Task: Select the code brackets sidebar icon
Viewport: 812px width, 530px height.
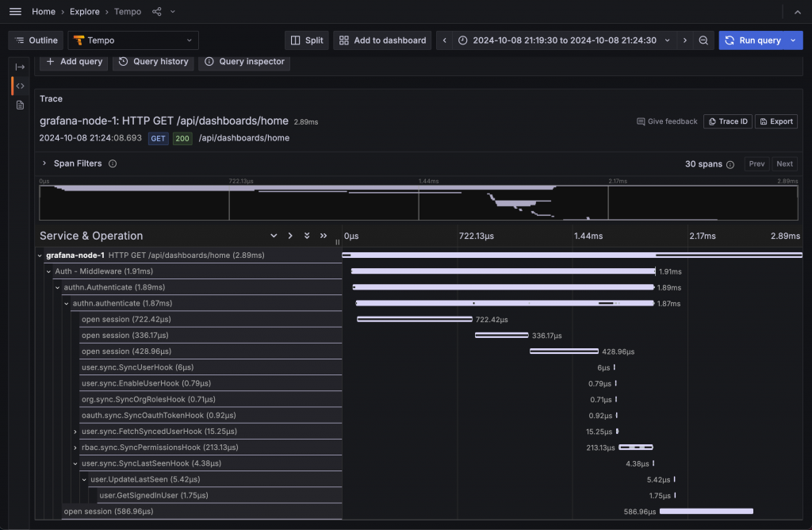Action: 20,86
